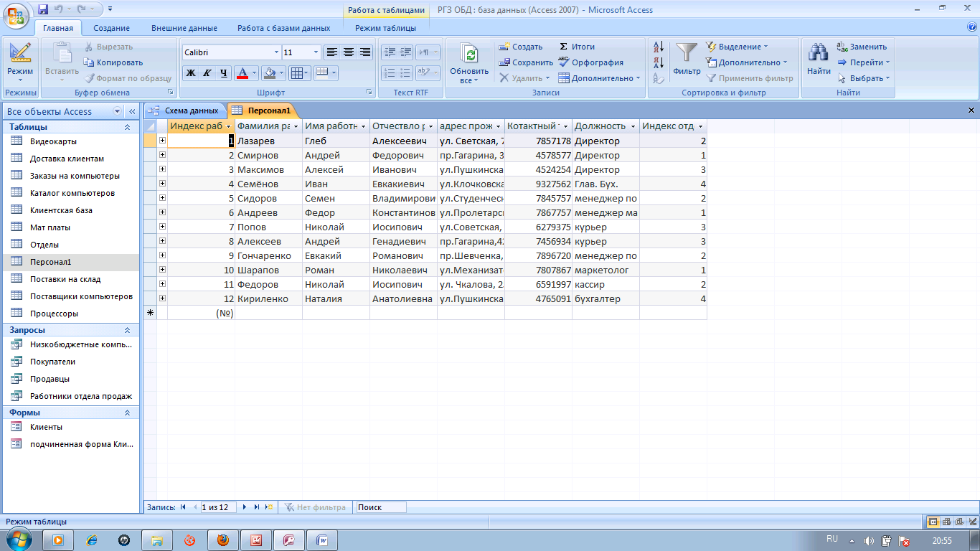The height and width of the screenshot is (551, 980).
Task: Align text left
Action: point(331,52)
